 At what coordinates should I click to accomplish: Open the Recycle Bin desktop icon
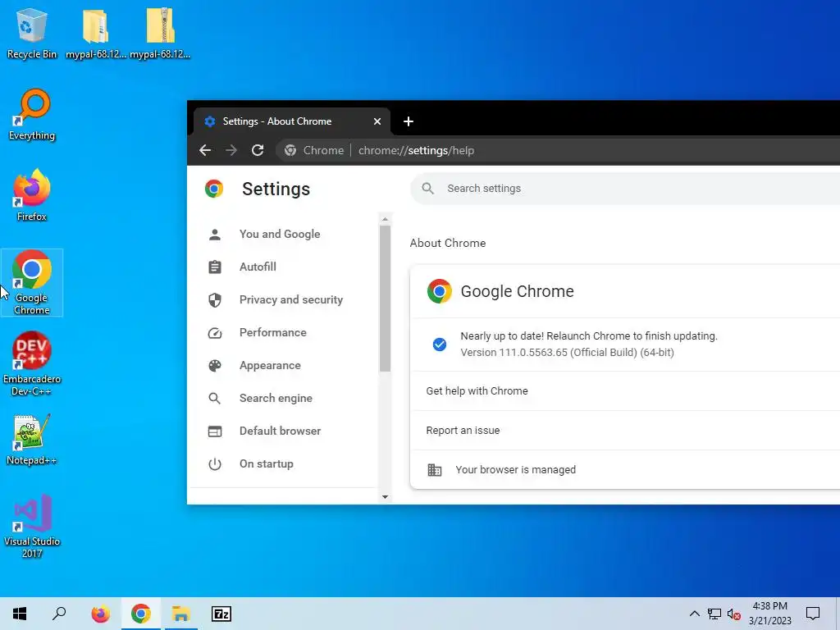pos(32,33)
